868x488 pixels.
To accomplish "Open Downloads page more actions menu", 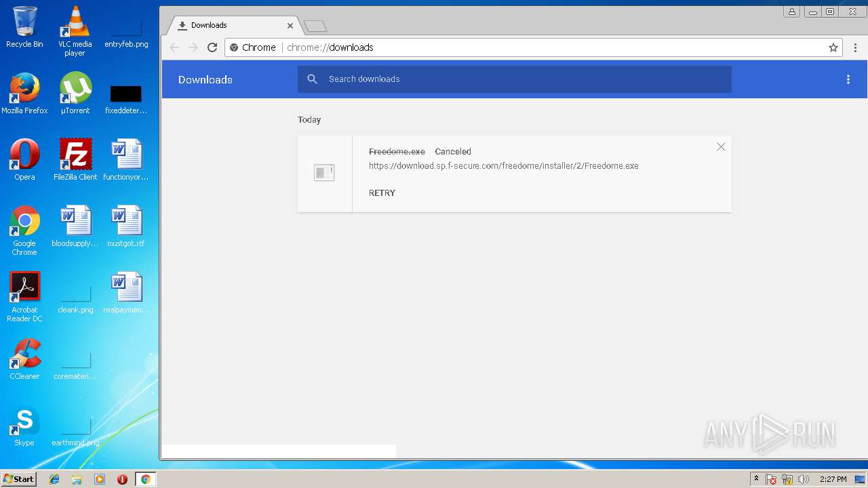I will click(x=848, y=79).
